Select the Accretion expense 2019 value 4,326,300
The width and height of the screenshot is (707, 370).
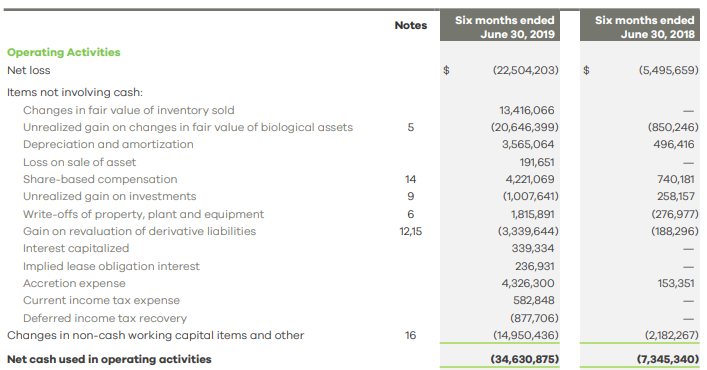click(x=528, y=283)
